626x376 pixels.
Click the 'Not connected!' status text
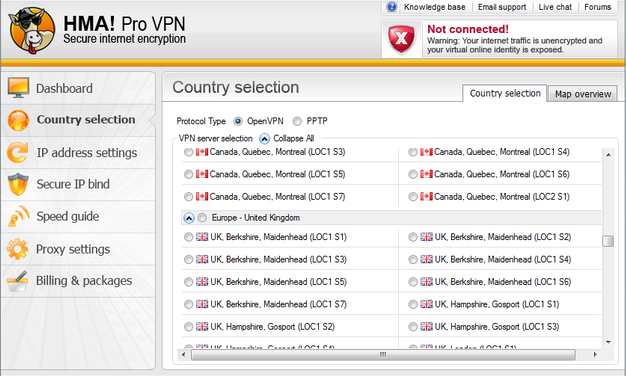coord(468,29)
